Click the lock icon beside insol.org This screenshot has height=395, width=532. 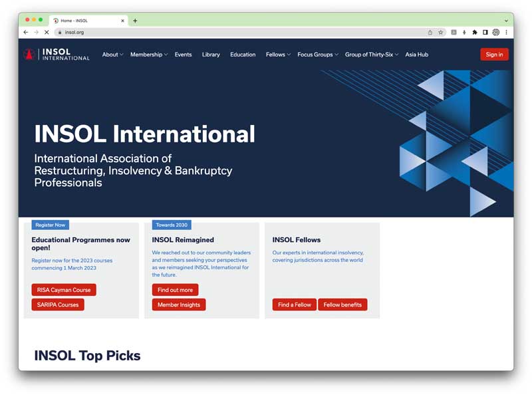60,32
